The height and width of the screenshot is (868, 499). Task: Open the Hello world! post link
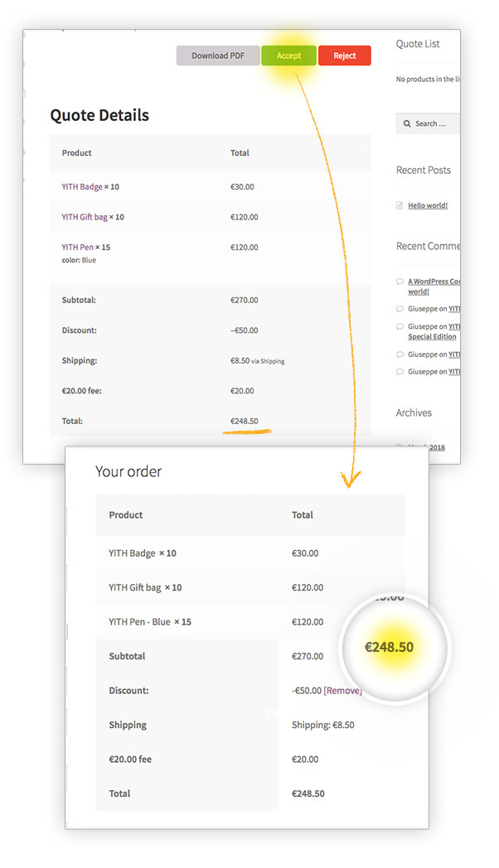click(428, 205)
